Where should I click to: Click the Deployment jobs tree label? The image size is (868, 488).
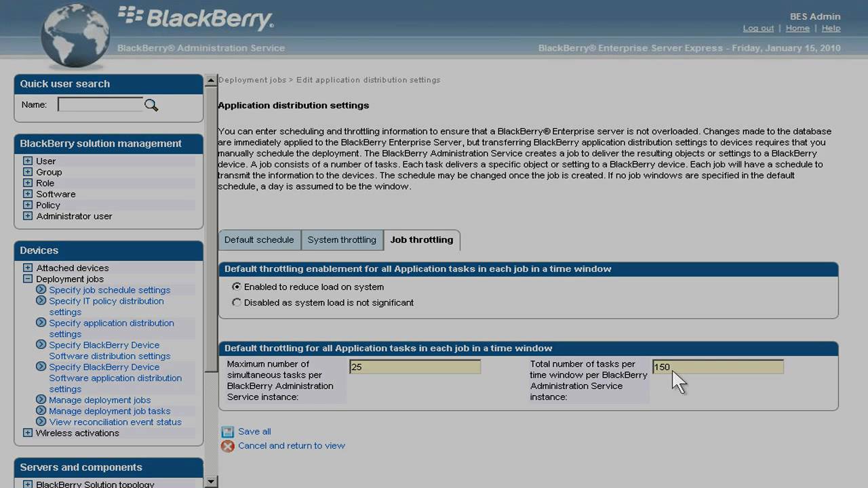click(70, 279)
